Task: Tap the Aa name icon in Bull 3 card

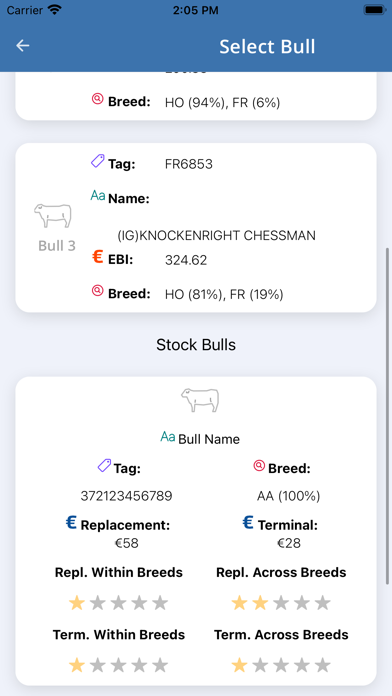Action: (98, 195)
